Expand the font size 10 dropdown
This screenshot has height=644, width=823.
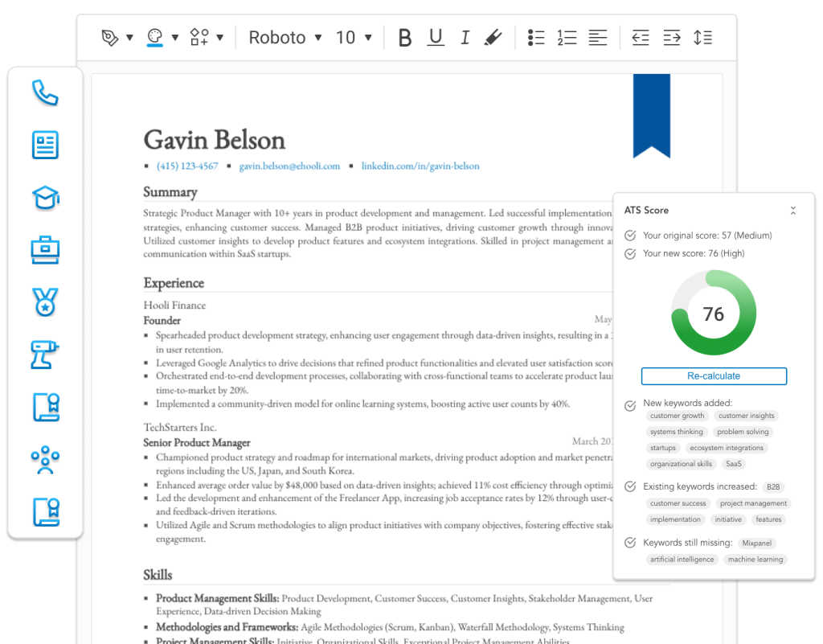[x=351, y=37]
